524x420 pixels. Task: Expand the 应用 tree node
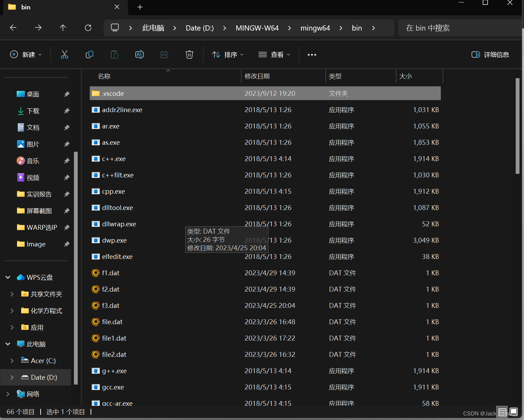(12, 327)
